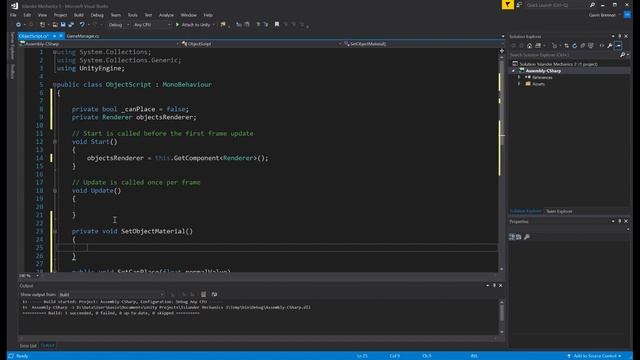Screen dimensions: 640x360
Task: Click the Output panel vertical scrollbar
Action: coord(502,316)
